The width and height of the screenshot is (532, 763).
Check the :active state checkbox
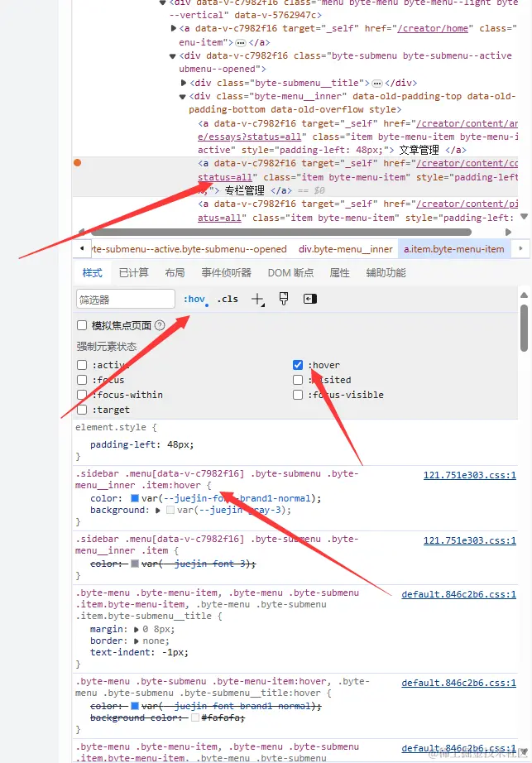[x=82, y=365]
